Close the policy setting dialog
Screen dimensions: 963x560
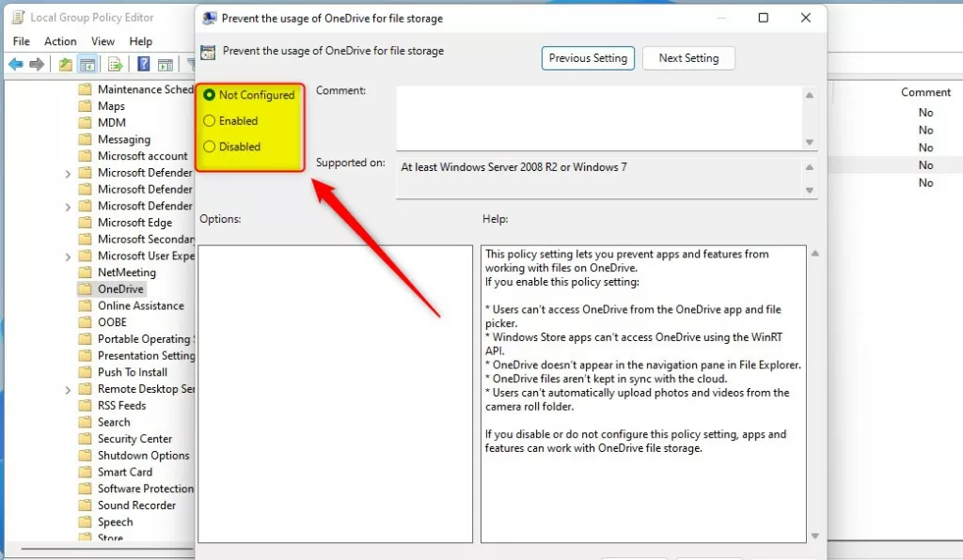(x=806, y=18)
